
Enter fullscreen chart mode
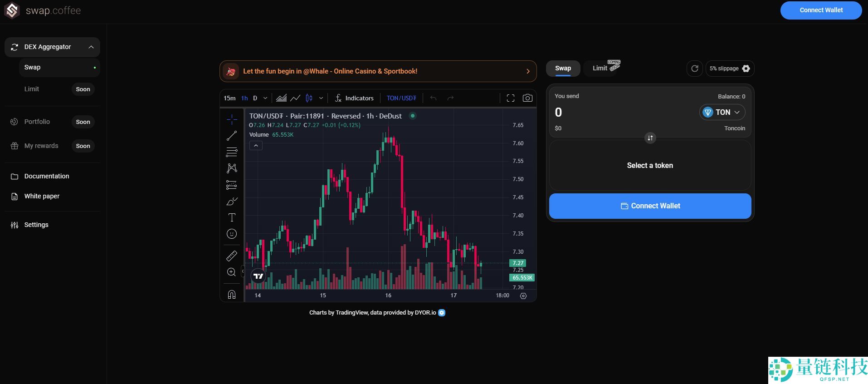511,98
